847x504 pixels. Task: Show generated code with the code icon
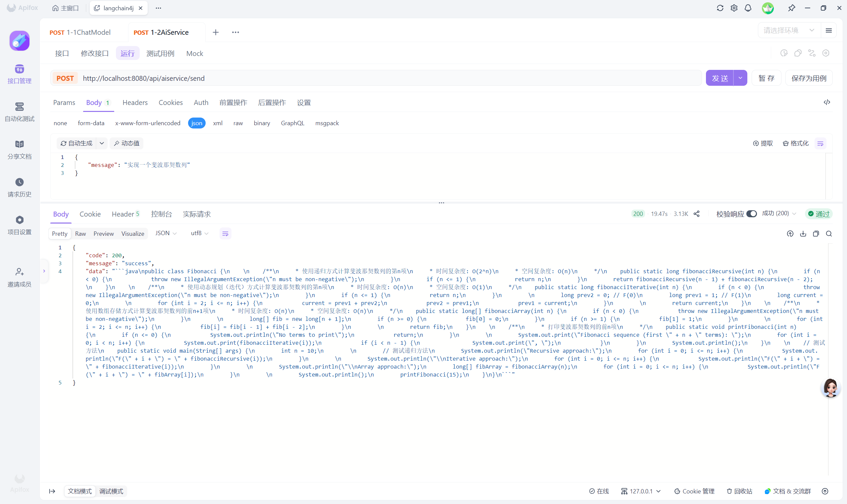click(x=826, y=102)
